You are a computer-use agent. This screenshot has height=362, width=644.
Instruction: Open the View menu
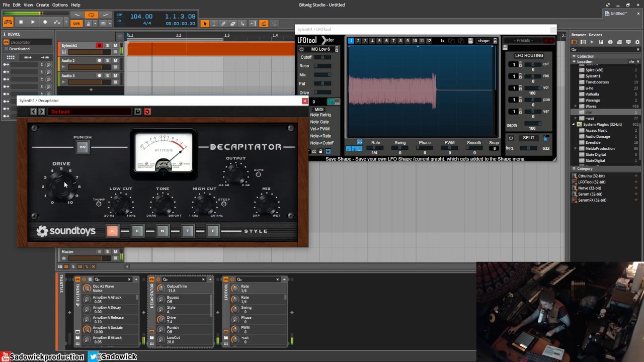click(28, 5)
